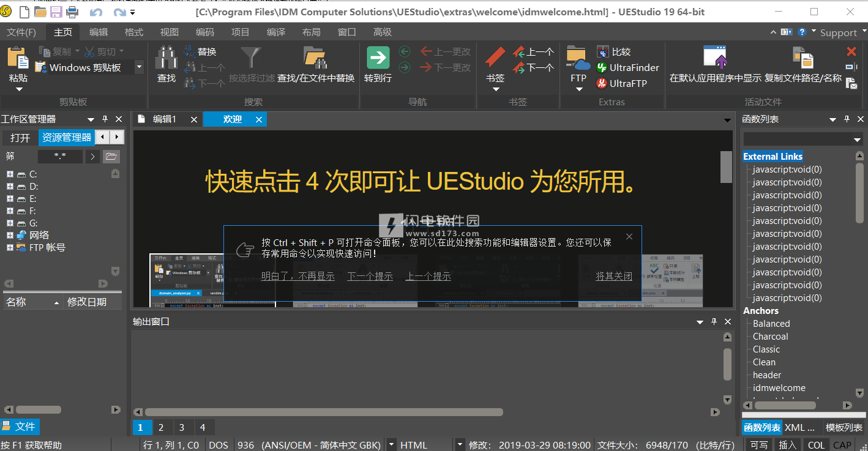Launch UltraFinder from Extras

[627, 68]
